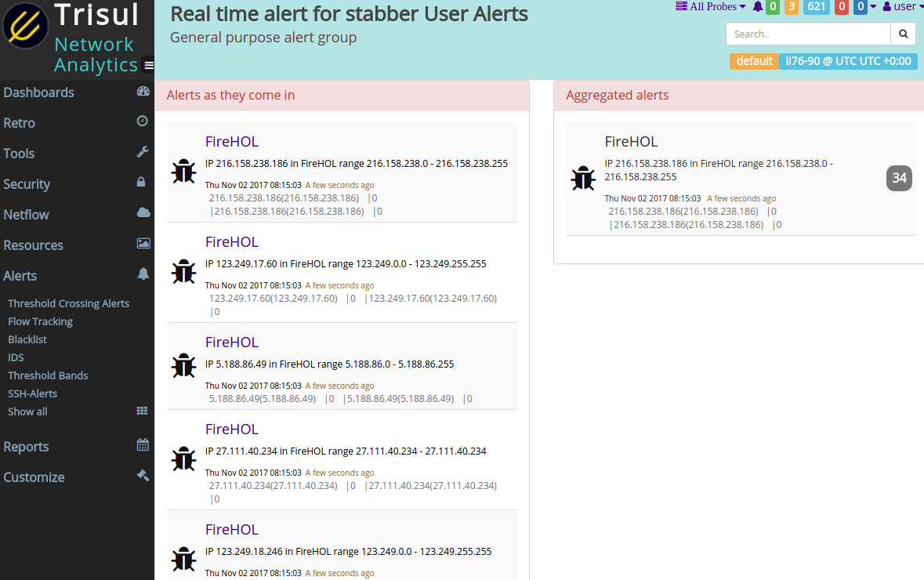Click the notification bell icon in header
The height and width of the screenshot is (580, 924).
[x=758, y=6]
